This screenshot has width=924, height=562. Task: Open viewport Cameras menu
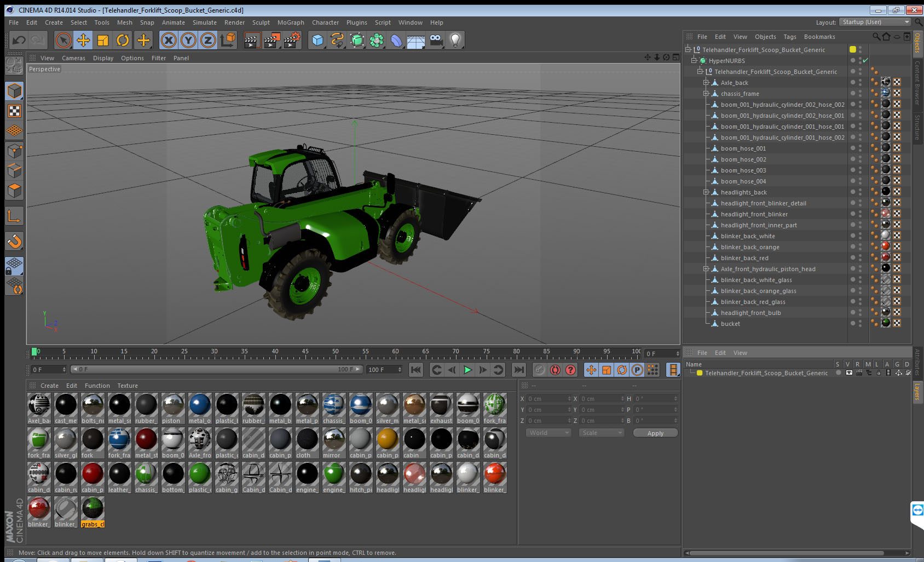73,58
